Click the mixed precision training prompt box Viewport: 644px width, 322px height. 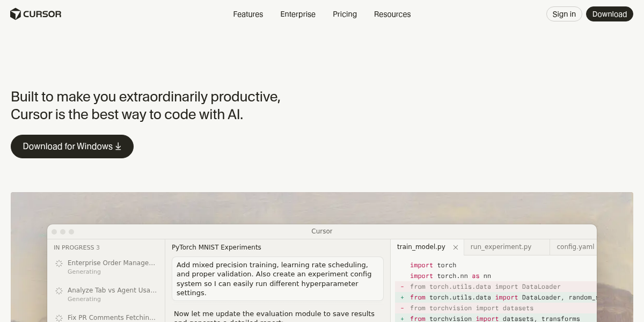tap(277, 279)
